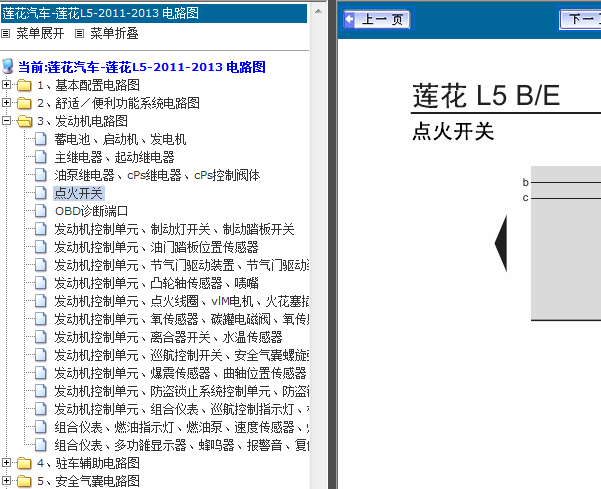This screenshot has height=489, width=601.
Task: Open 蓄电池、启动机、发电机 diagram
Action: click(x=120, y=139)
